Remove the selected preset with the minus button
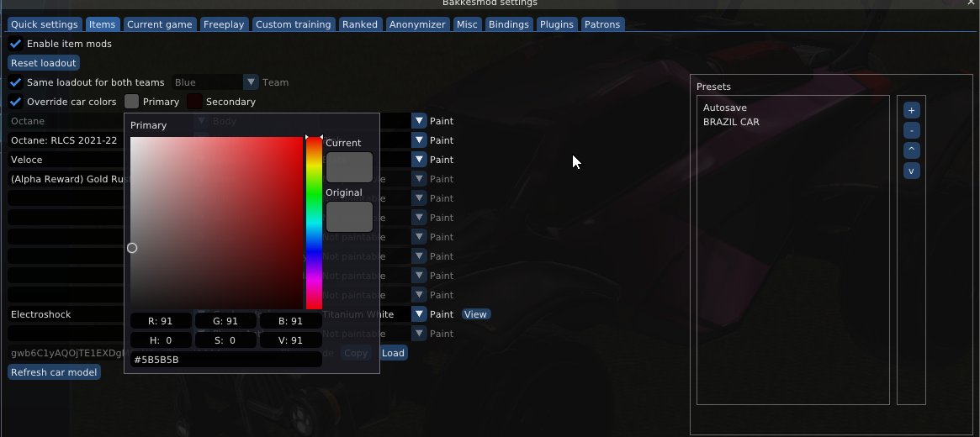Viewport: 980px width, 437px height. click(911, 130)
